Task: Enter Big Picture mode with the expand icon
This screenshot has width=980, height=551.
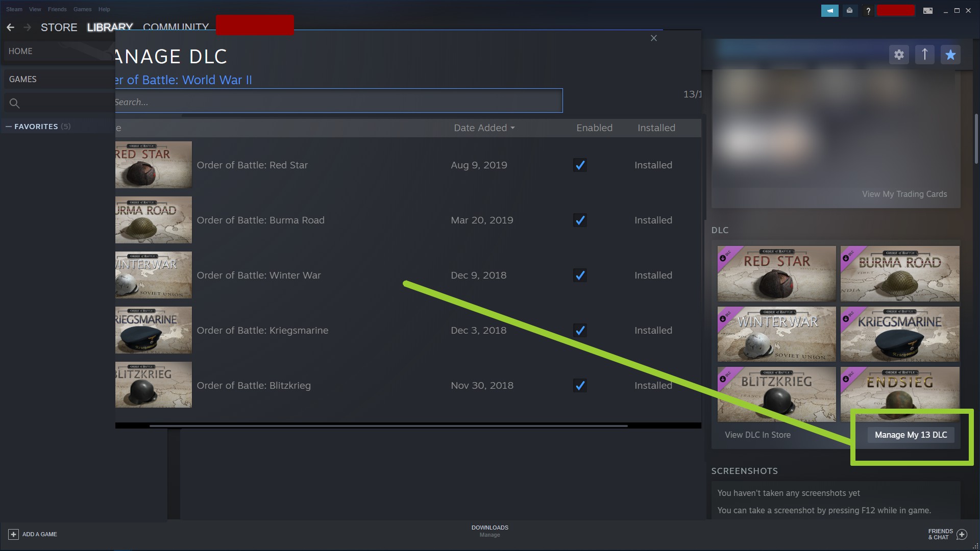Action: click(928, 10)
